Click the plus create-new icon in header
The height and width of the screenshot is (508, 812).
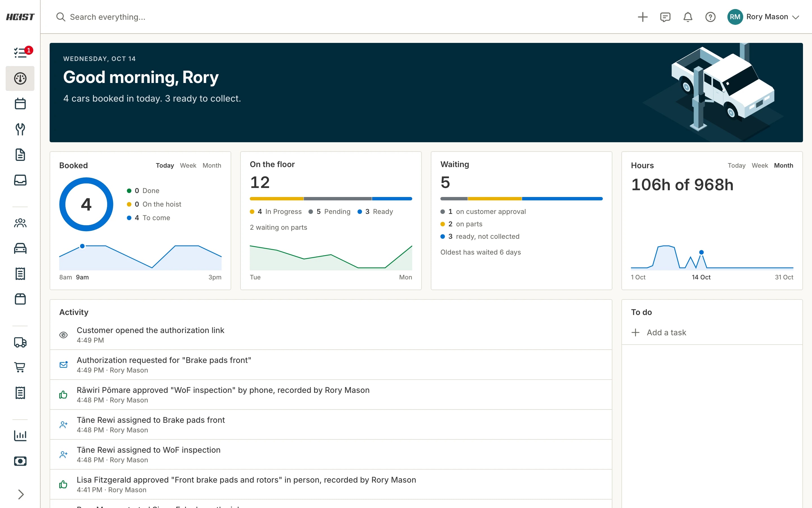643,17
